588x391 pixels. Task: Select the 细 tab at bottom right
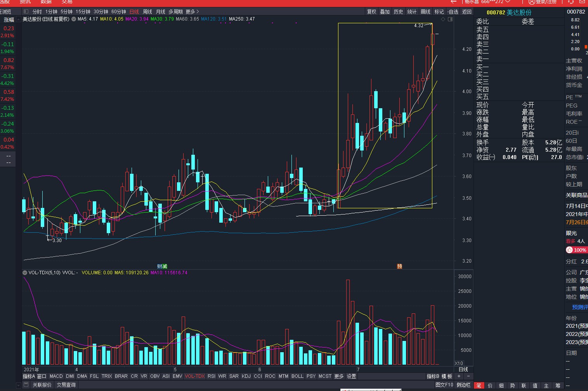coord(501,386)
